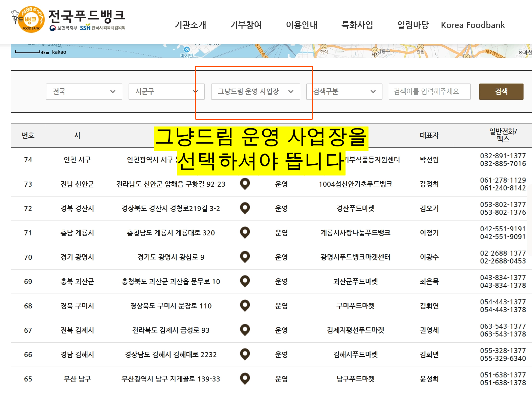The image size is (532, 393).
Task: Focus the 검색어를 입력해주세요 search field
Action: pos(430,92)
